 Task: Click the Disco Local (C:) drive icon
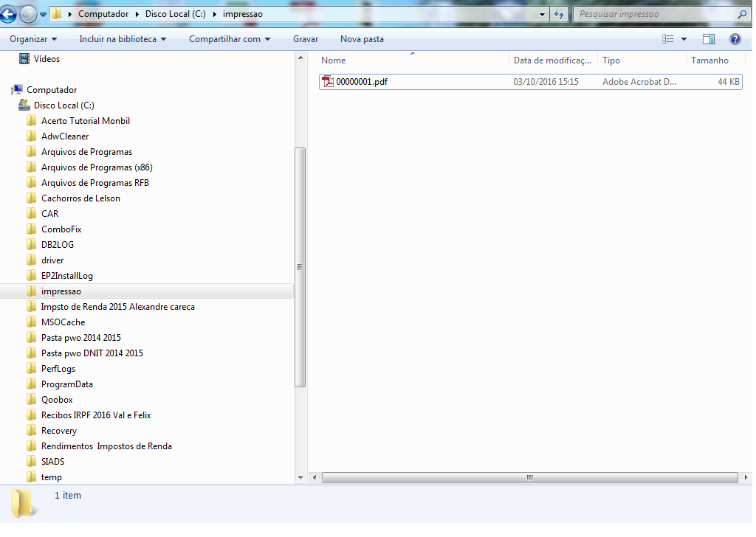point(24,105)
